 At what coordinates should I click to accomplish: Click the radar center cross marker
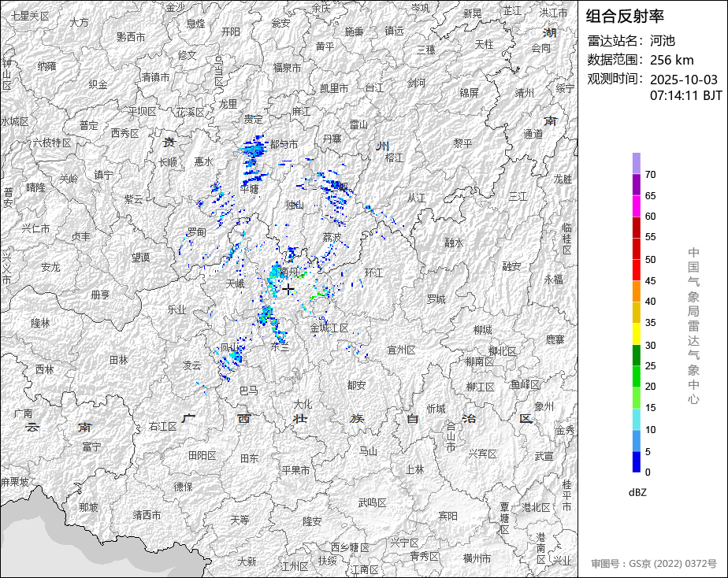coord(288,289)
